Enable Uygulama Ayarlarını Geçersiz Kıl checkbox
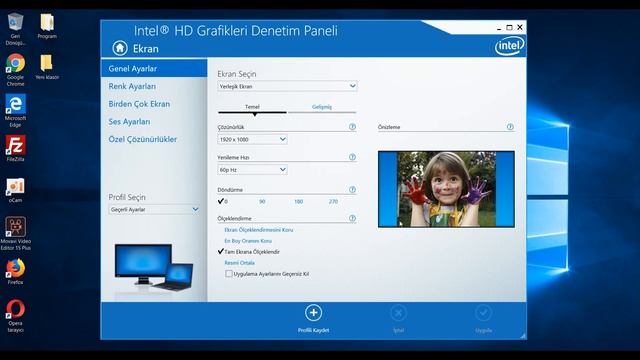This screenshot has width=640, height=360. 229,274
